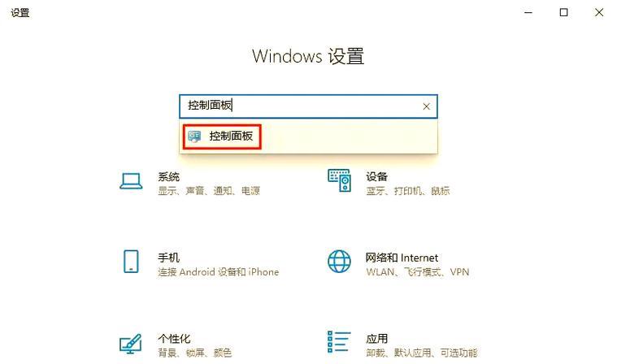
Task: Open the 系统 settings category label
Action: pyautogui.click(x=169, y=176)
